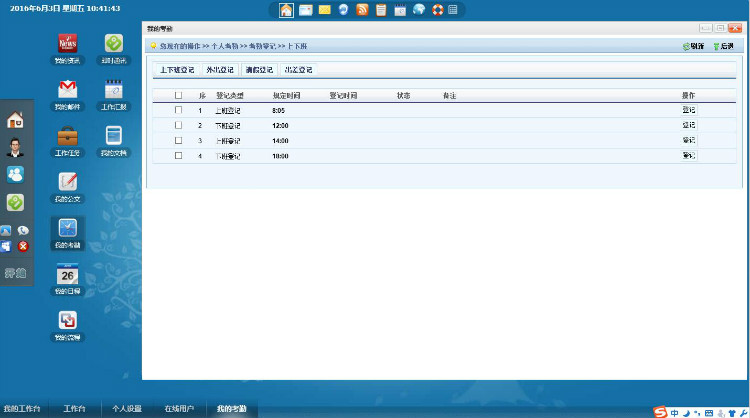The image size is (750, 418).
Task: Select 个人设置 in the bottom taskbar
Action: pyautogui.click(x=127, y=408)
